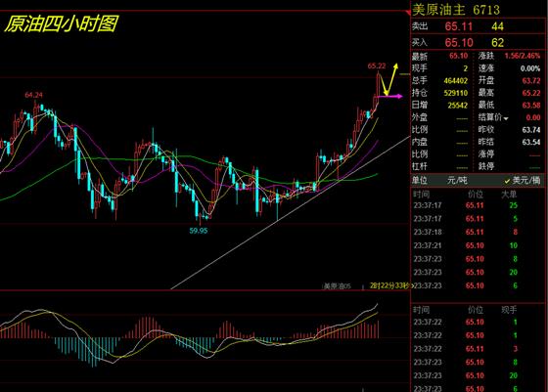548x392 pixels.
Task: Click the 2时22分33秒 countdown timer
Action: (389, 285)
